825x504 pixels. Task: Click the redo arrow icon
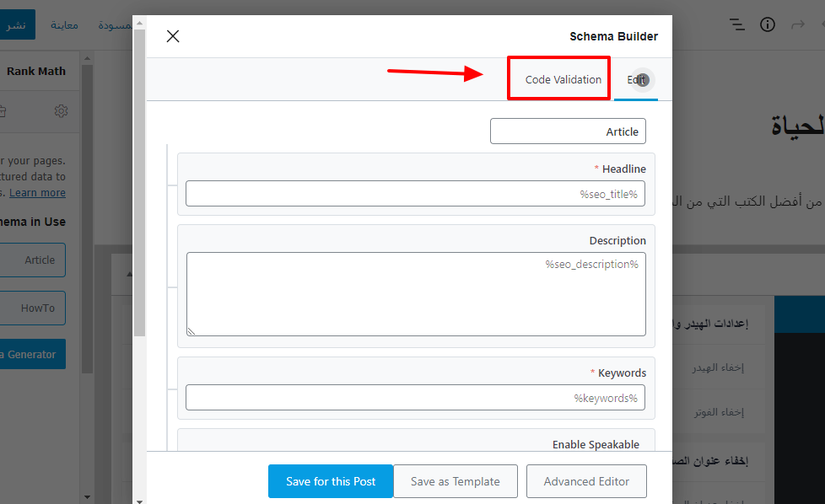797,24
